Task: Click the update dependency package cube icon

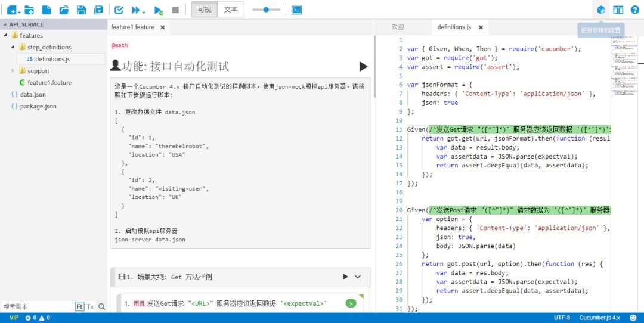Action: 601,10
